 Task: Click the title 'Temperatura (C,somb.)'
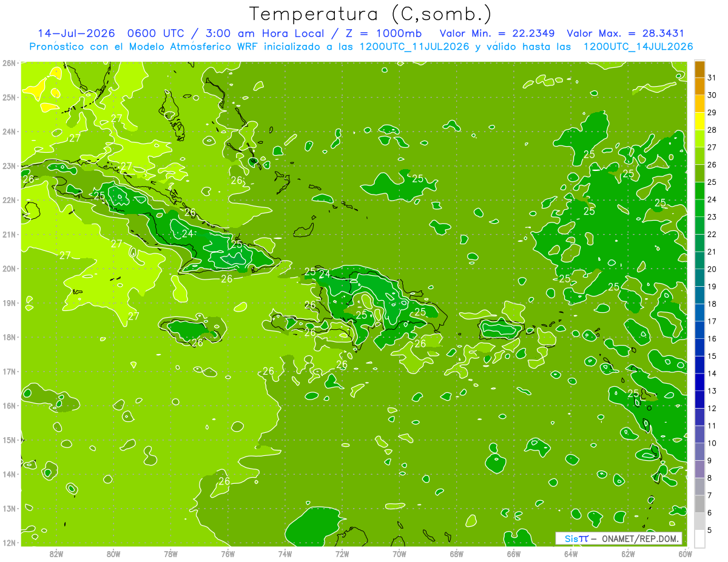371,15
